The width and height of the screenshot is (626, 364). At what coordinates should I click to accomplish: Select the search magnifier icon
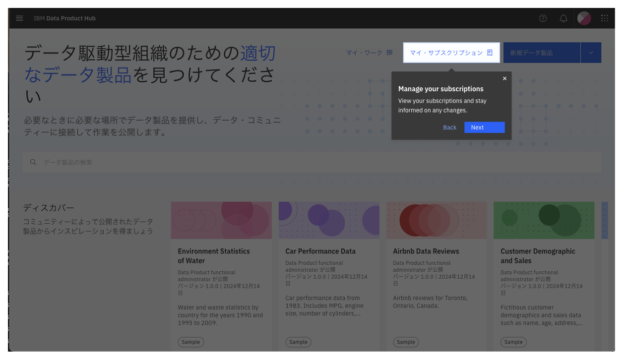point(33,162)
